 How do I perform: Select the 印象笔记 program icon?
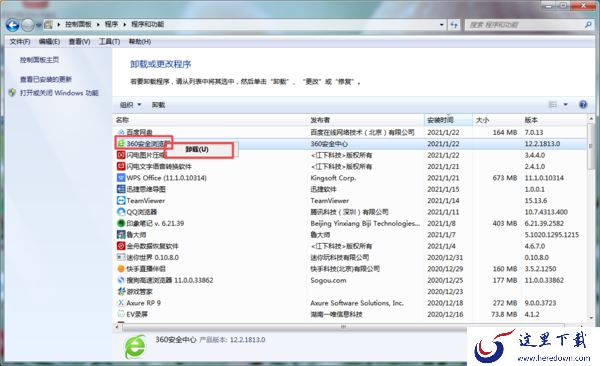click(121, 223)
